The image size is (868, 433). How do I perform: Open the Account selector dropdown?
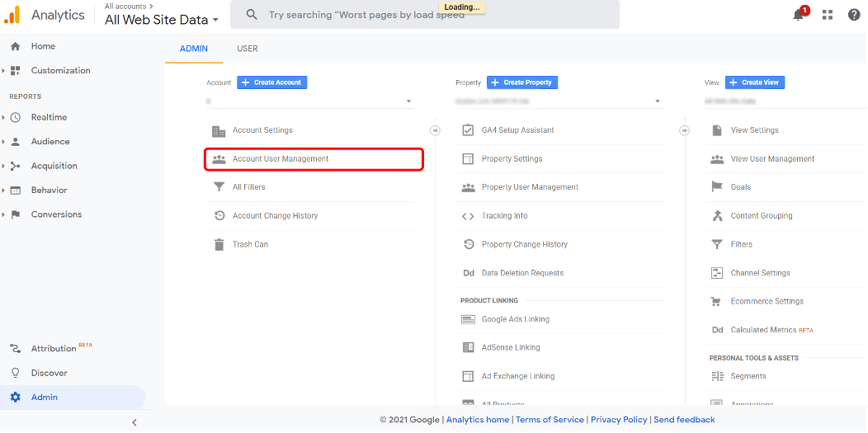310,101
